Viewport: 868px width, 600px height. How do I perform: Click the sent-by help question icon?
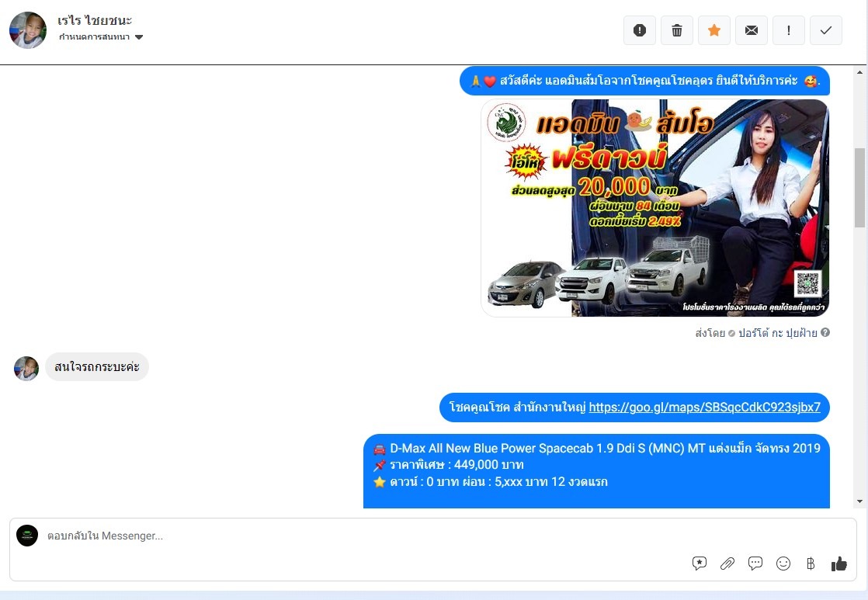click(825, 333)
